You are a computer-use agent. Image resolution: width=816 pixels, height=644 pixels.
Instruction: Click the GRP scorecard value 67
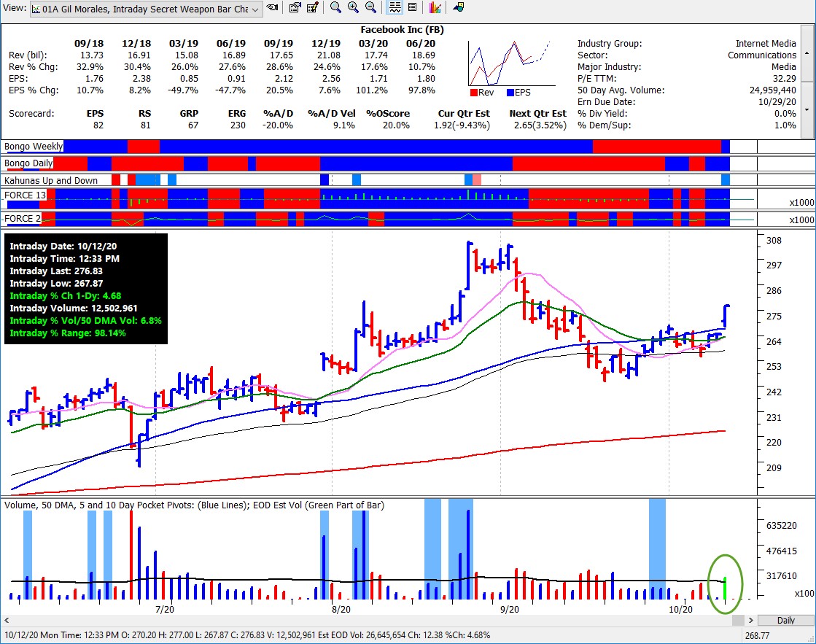[193, 125]
